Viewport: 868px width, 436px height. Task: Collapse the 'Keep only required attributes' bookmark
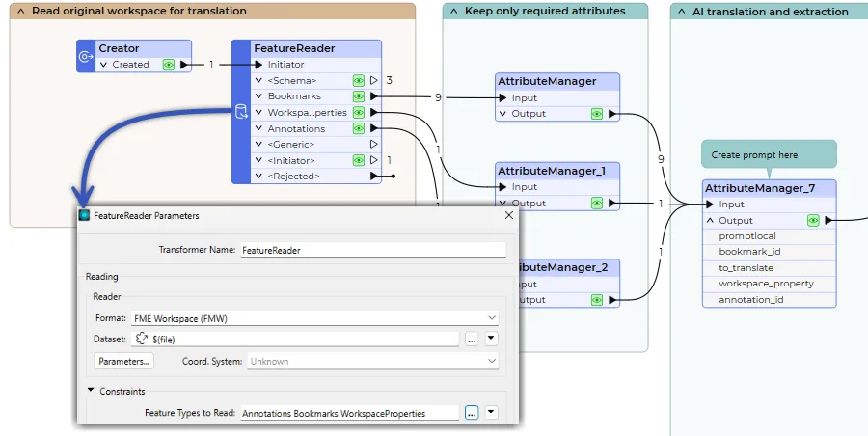tap(453, 12)
